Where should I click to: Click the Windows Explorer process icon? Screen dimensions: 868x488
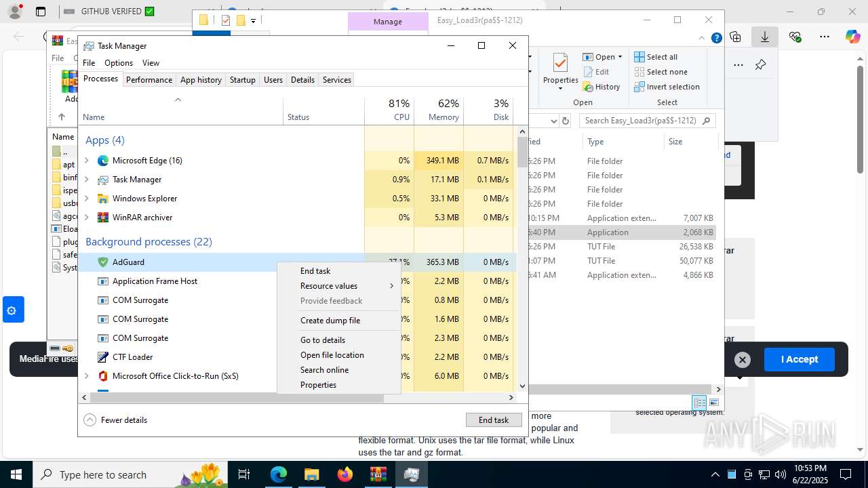click(103, 199)
